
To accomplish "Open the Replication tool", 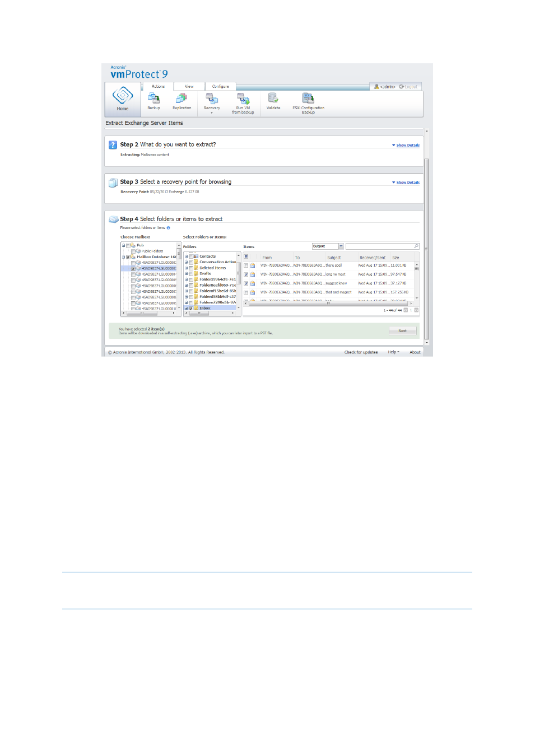I will click(182, 101).
